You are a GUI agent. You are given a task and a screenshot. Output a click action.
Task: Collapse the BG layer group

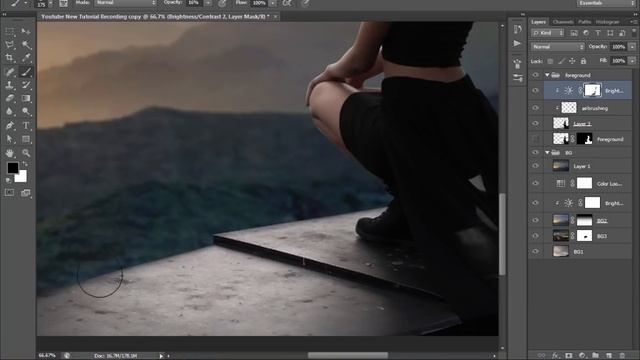tap(547, 153)
